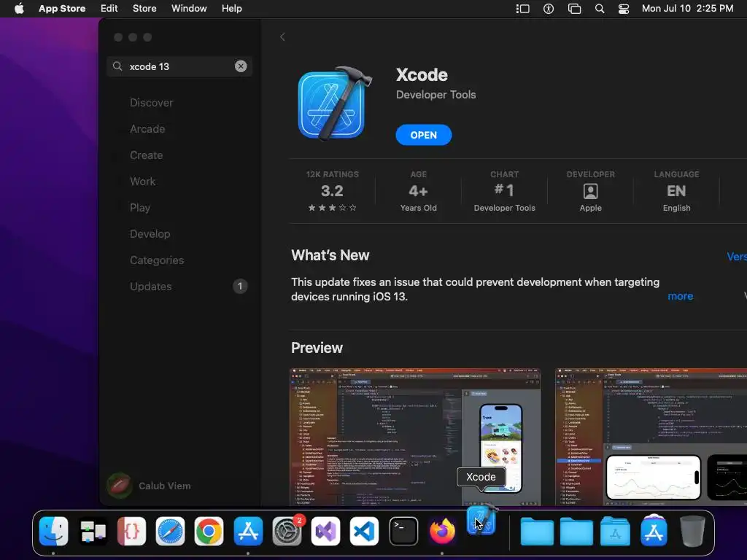Clear the search field with X icon
The width and height of the screenshot is (747, 560).
point(241,66)
